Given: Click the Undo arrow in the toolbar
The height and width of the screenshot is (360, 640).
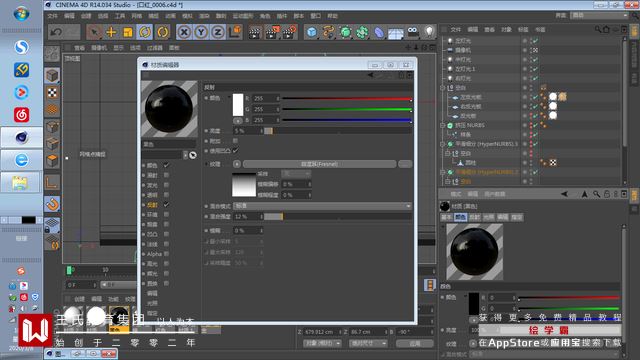Looking at the screenshot, I should 56,32.
